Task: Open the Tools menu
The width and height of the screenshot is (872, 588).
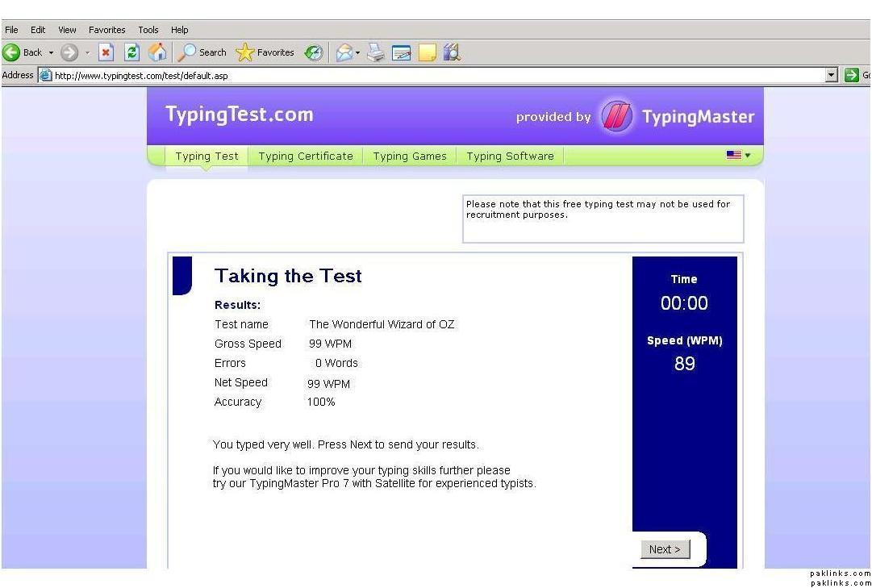Action: 148,30
